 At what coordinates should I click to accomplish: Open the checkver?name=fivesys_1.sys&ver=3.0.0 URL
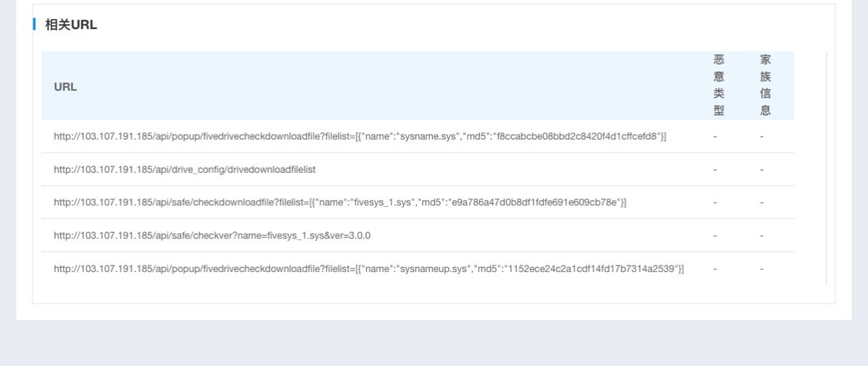212,236
